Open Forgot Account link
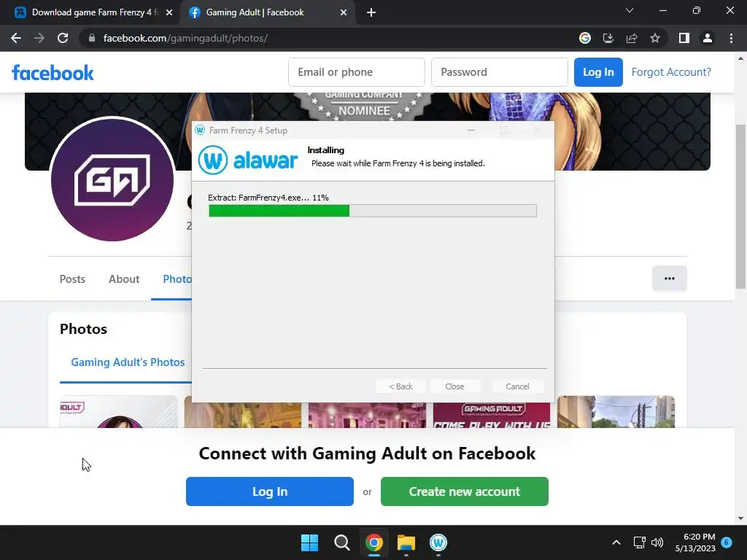The height and width of the screenshot is (560, 747). click(671, 72)
